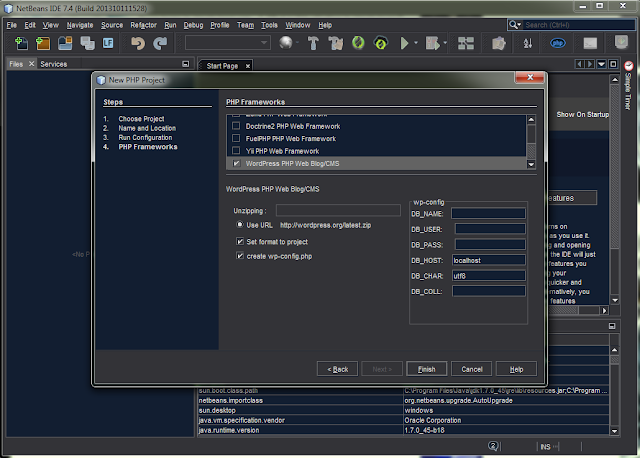Click the folder stack toolbar icon
The image size is (640, 458).
click(498, 43)
